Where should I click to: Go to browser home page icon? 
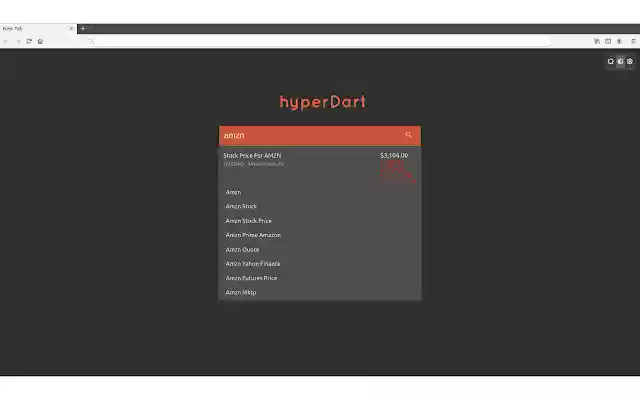point(40,41)
